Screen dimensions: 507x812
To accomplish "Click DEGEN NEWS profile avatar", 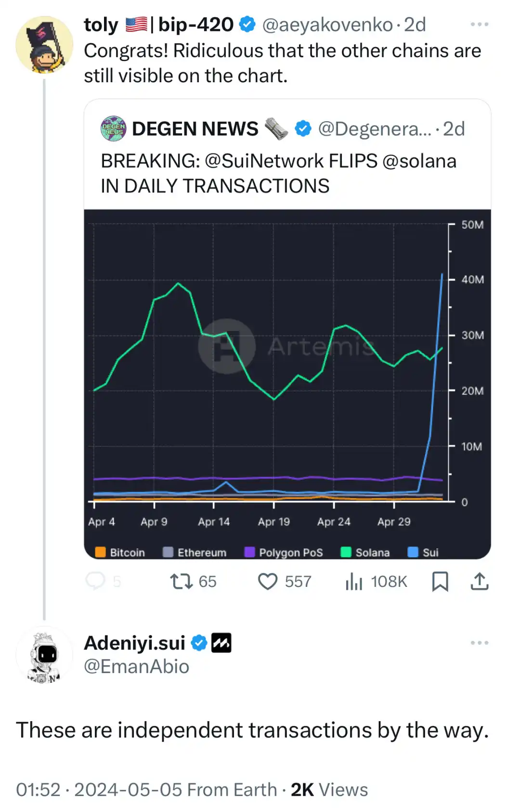I will [113, 128].
